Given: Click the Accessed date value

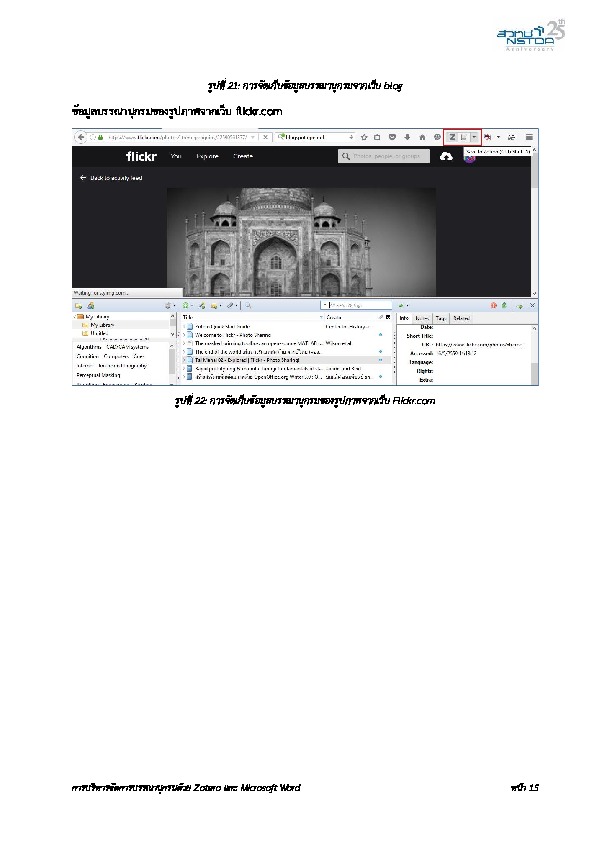Looking at the screenshot, I should coord(456,353).
